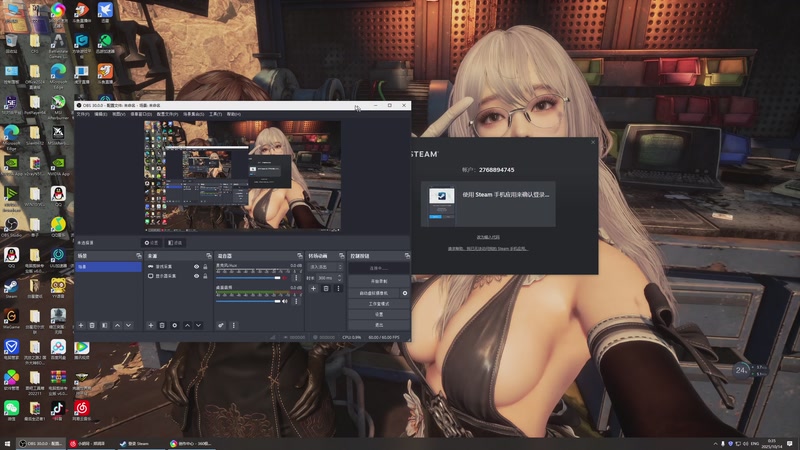
Task: Float the Audio Mixer (混音器) dock panel icon
Action: pos(300,256)
